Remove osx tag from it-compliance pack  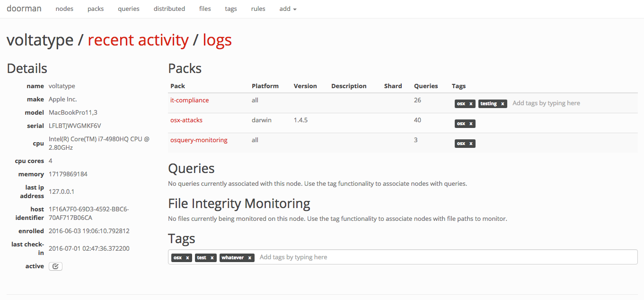(x=471, y=104)
